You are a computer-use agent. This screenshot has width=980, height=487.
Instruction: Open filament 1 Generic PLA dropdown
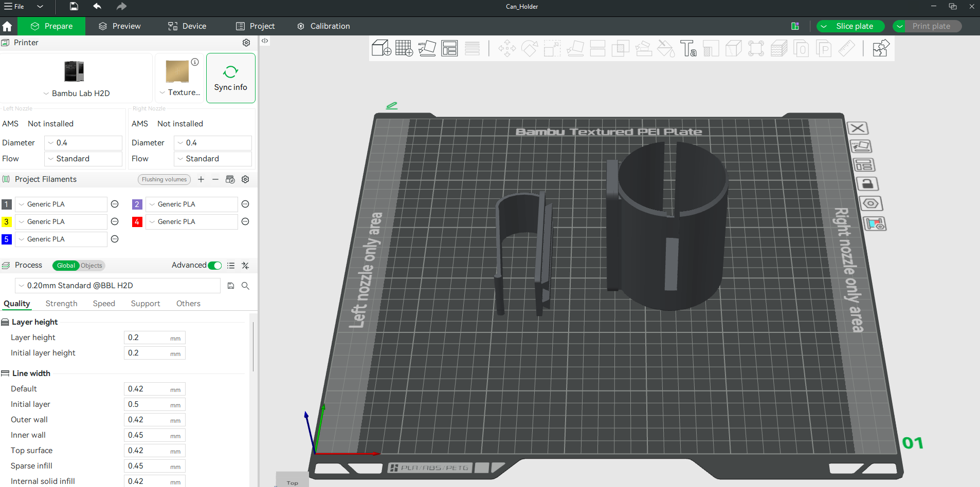pyautogui.click(x=61, y=204)
